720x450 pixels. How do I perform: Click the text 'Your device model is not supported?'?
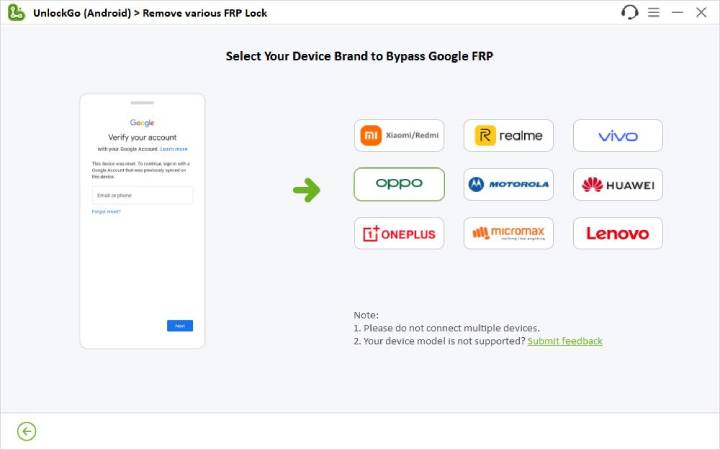pyautogui.click(x=444, y=341)
